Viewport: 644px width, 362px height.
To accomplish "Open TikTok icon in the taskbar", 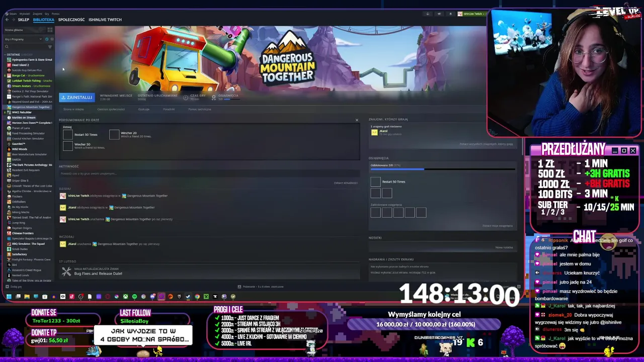I will click(71, 297).
